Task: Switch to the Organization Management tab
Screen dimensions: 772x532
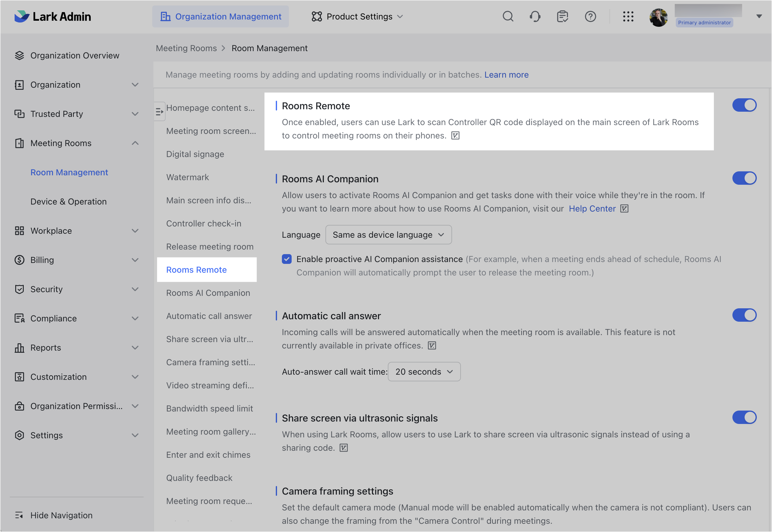Action: pos(221,16)
